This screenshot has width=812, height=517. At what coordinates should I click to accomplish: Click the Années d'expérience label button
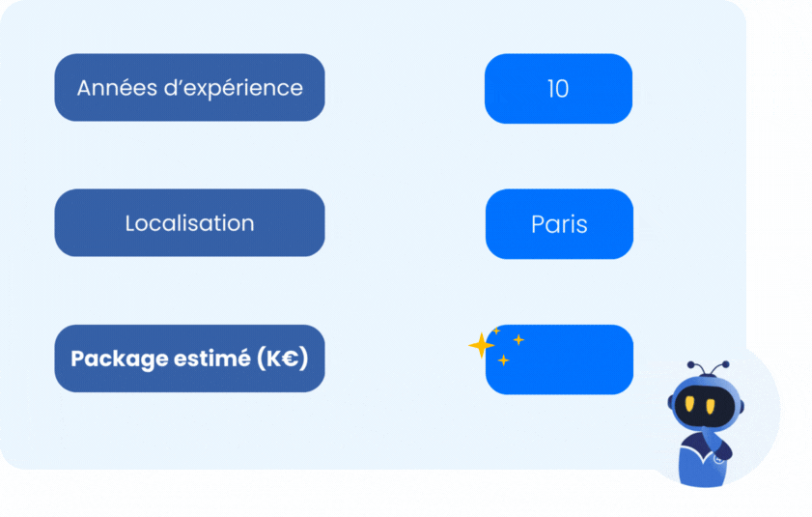click(189, 88)
